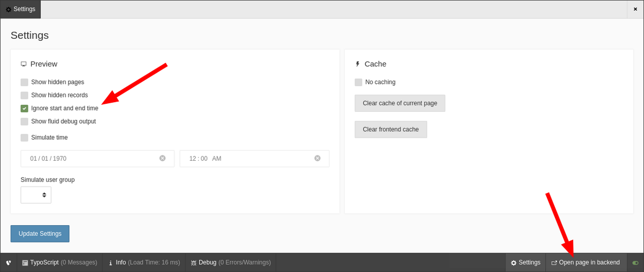
Task: Enable the No caching checkbox
Action: click(x=358, y=82)
